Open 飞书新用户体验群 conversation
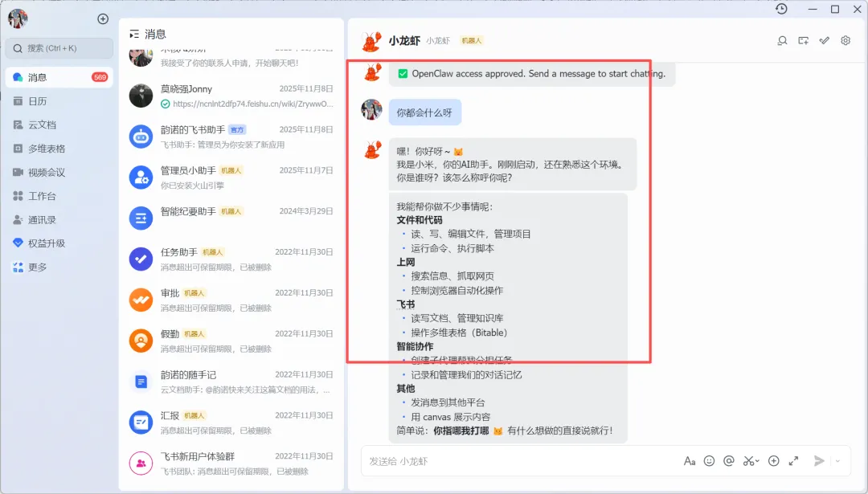Image resolution: width=868 pixels, height=494 pixels. [231, 464]
